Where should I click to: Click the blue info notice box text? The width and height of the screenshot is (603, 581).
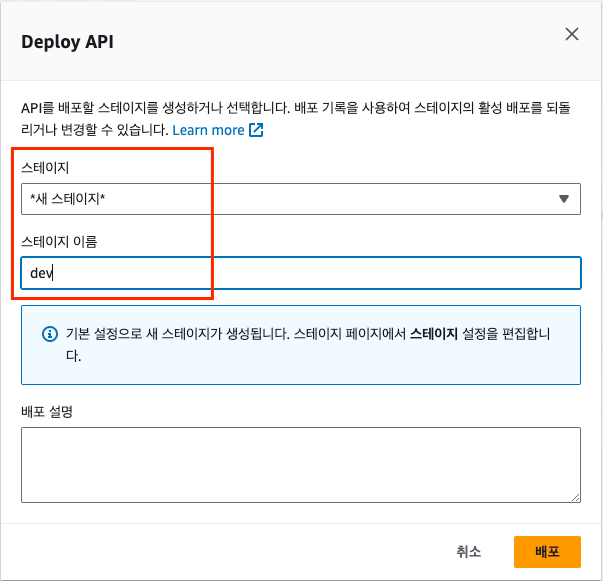coord(250,334)
